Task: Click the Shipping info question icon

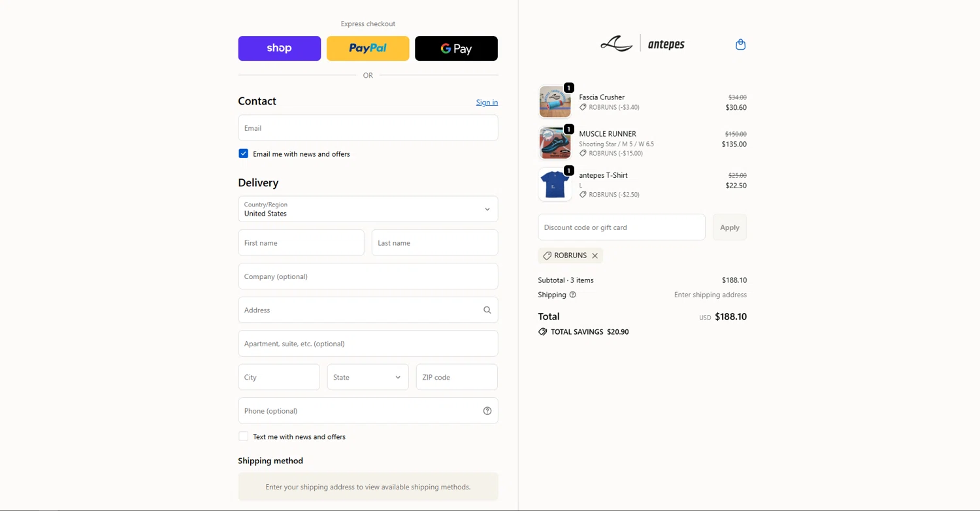Action: (573, 295)
